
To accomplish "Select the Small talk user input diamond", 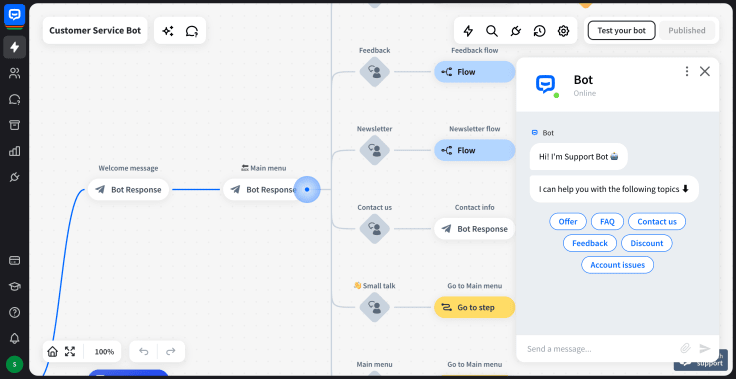I will click(x=375, y=307).
